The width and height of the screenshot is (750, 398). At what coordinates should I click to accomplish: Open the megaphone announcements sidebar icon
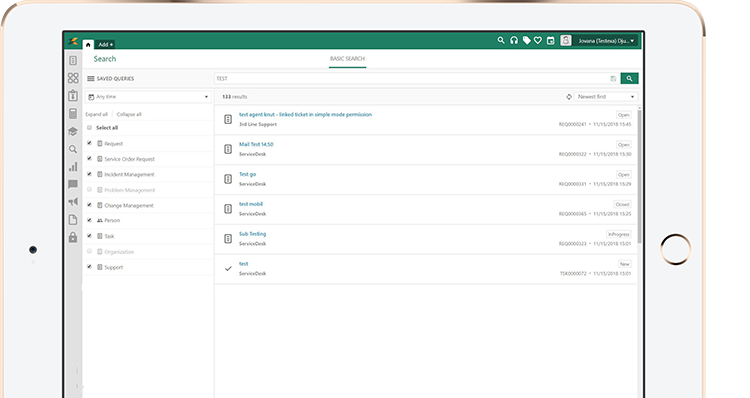tap(73, 202)
